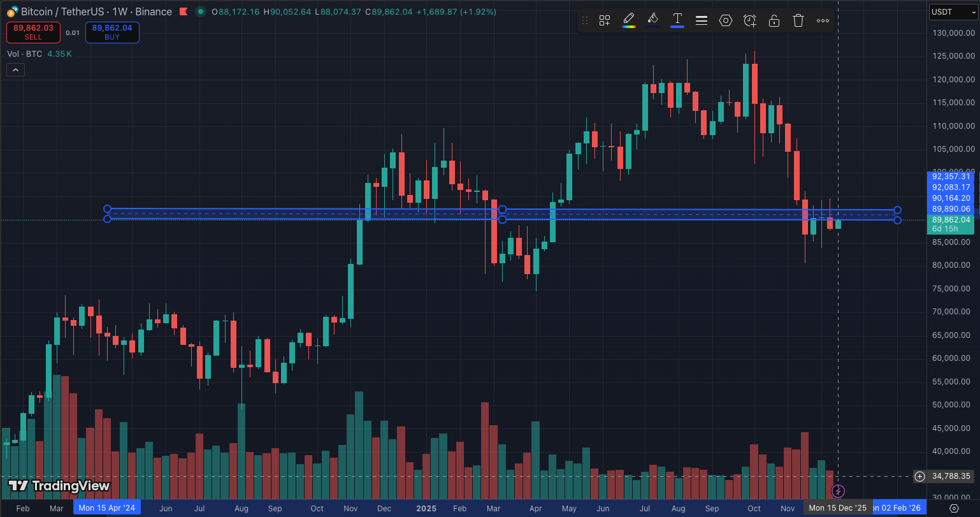Open chart settings hexagon at bottom right
This screenshot has width=980, height=517.
point(954,508)
